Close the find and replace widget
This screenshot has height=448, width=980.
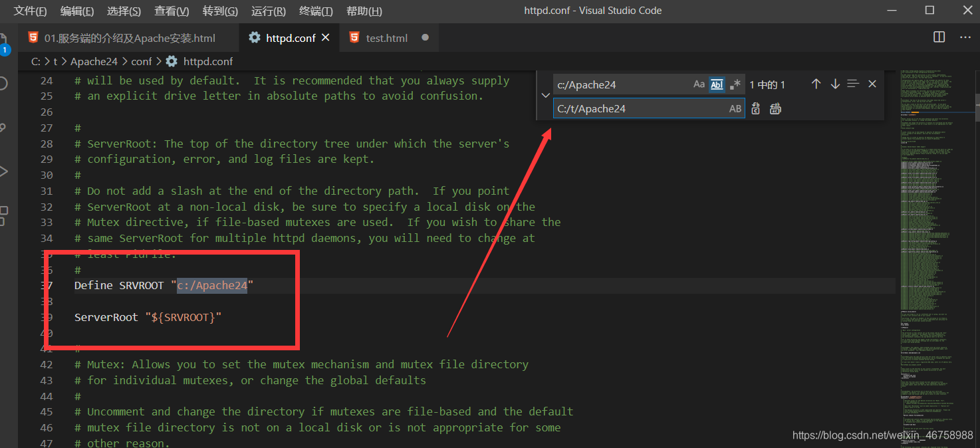(x=872, y=84)
